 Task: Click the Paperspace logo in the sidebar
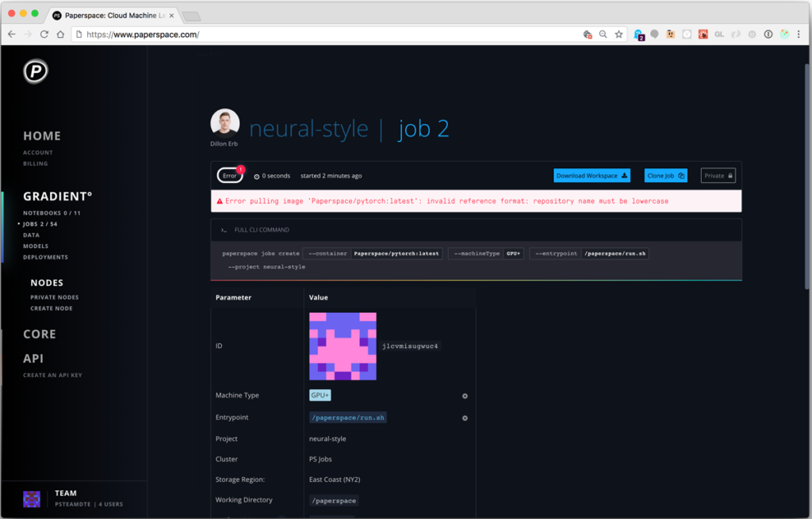[35, 71]
